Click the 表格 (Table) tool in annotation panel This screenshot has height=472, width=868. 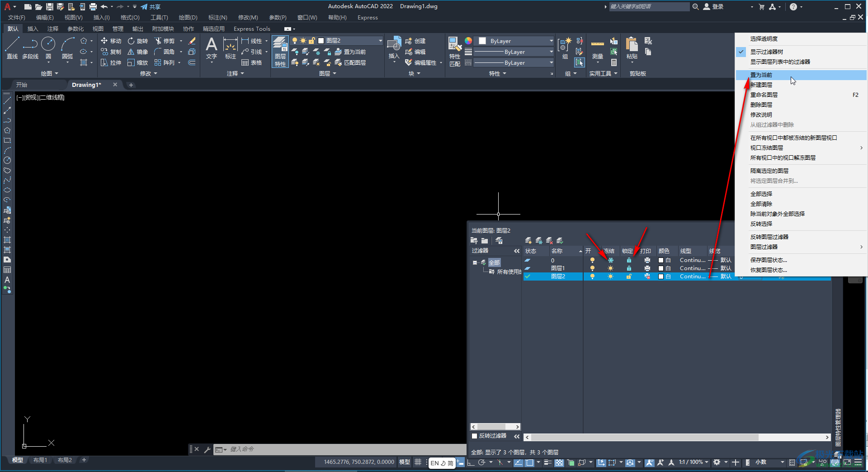pos(252,62)
